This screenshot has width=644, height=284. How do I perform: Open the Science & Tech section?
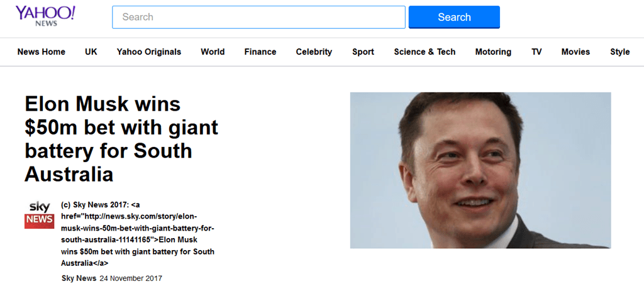425,52
